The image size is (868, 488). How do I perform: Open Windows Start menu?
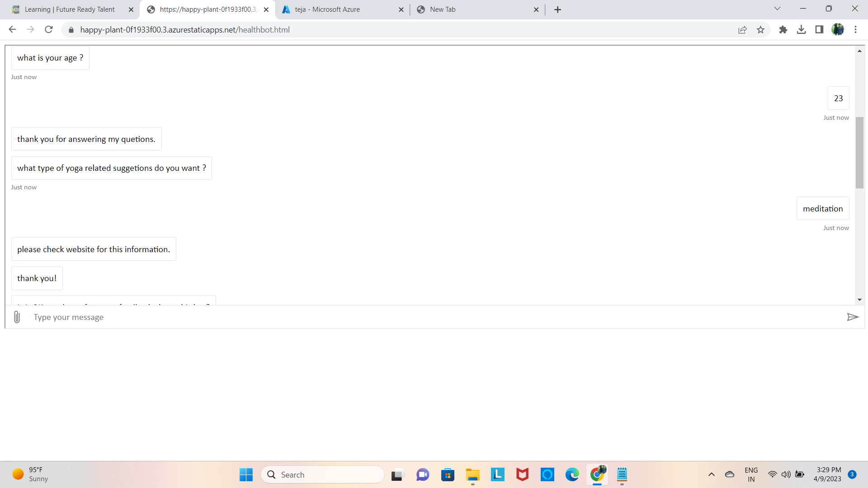(x=246, y=474)
